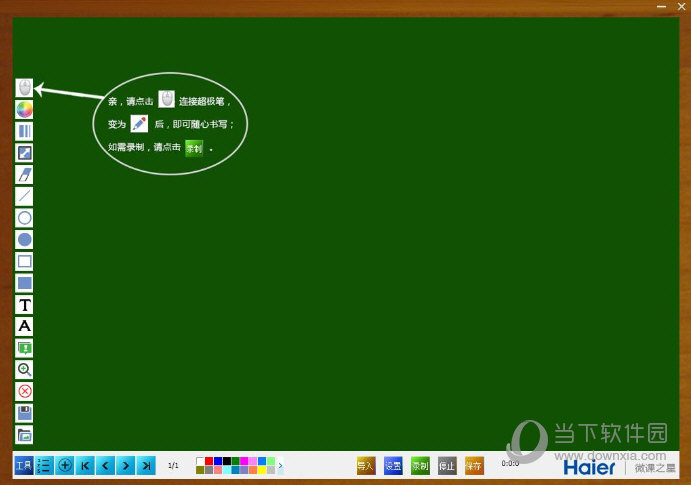
Task: Toggle the 工具 tools panel button
Action: coord(24,465)
